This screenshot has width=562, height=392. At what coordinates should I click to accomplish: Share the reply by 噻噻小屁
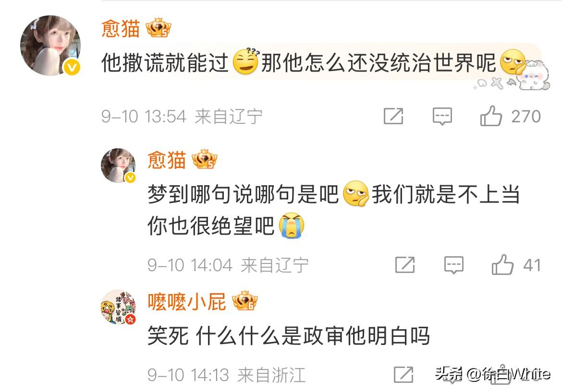click(403, 374)
